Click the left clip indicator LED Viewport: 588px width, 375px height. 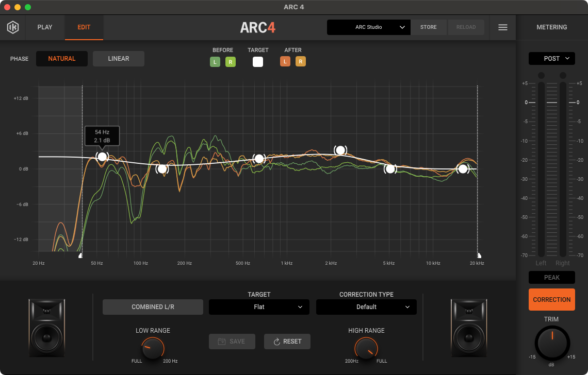[x=541, y=76]
